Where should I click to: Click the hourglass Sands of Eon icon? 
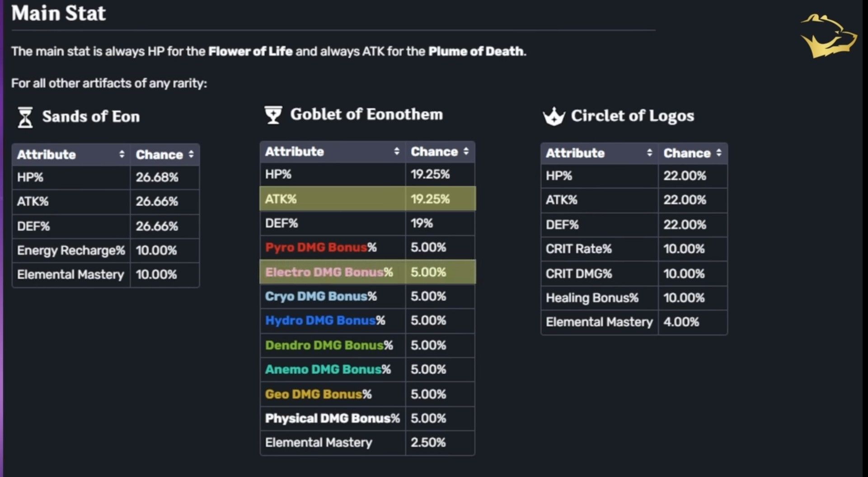tap(25, 117)
